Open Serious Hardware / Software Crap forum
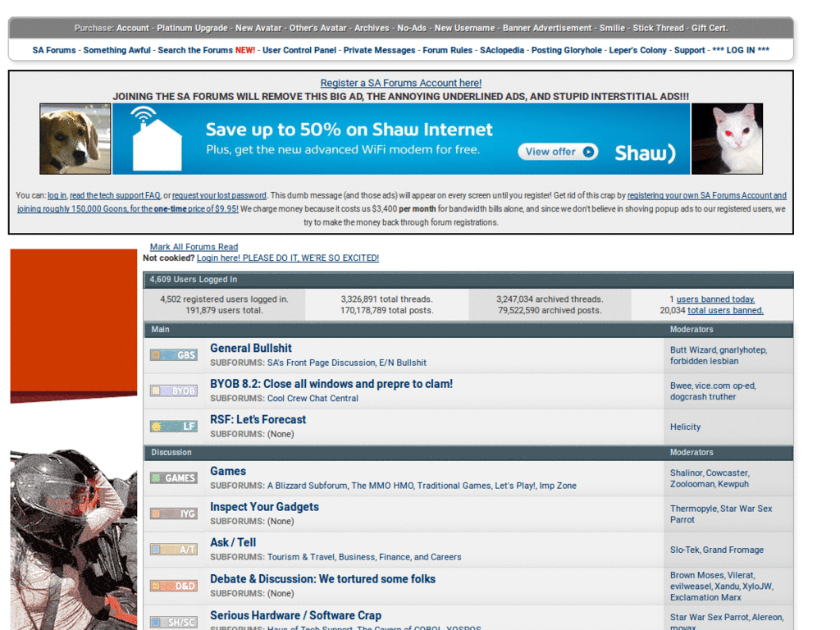This screenshot has height=630, width=840. pyautogui.click(x=295, y=615)
